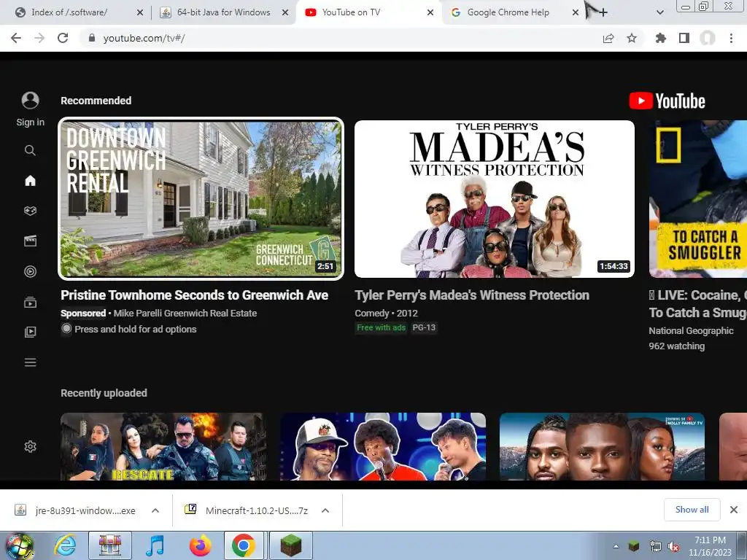Click the Recently uploaded section heading
The width and height of the screenshot is (747, 560).
point(104,393)
